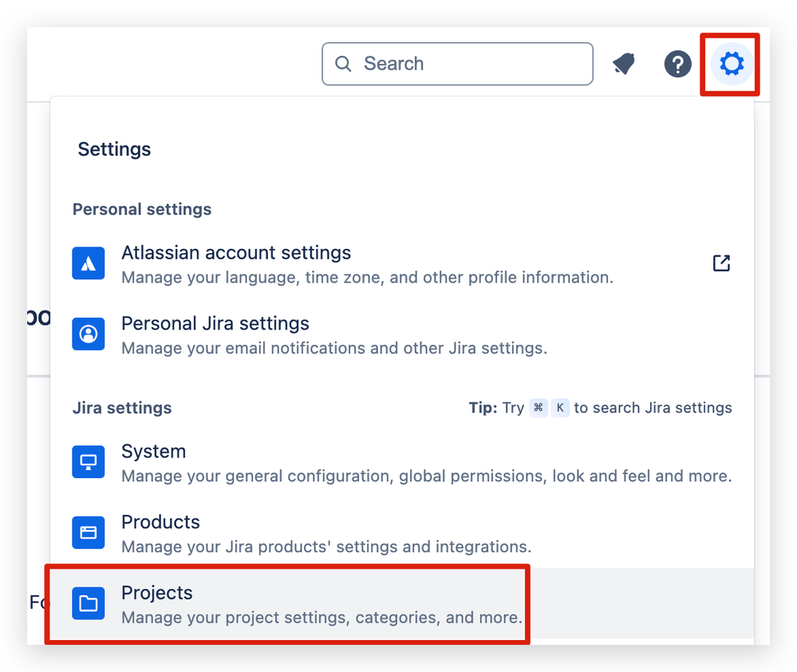Click the Tip text about searching Jira settings
This screenshot has width=797, height=672.
600,408
